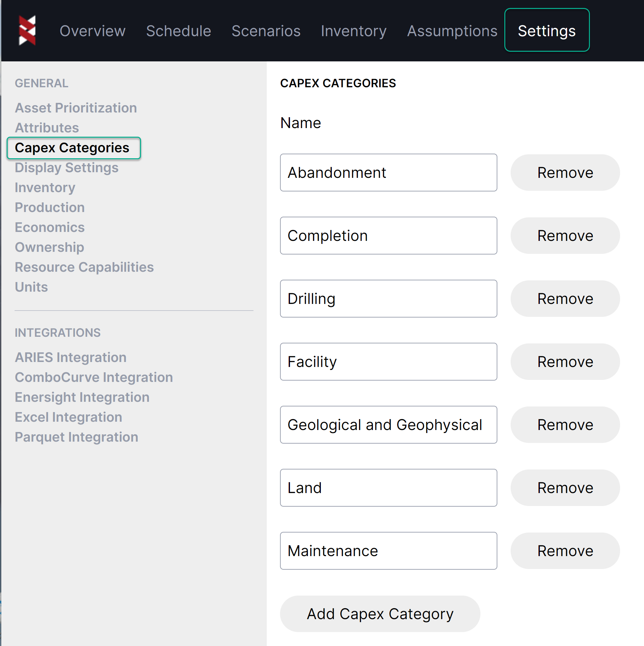644x646 pixels.
Task: Remove the Abandonment capex category
Action: [564, 173]
